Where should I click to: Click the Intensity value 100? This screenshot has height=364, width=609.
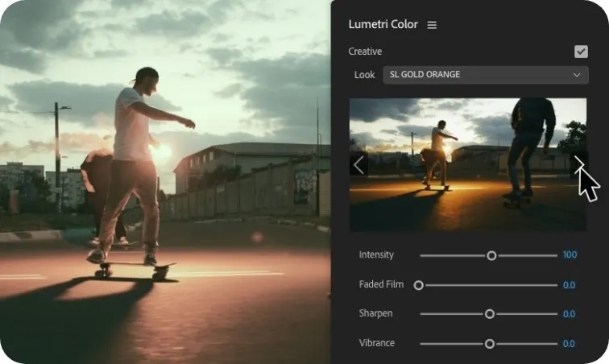570,254
